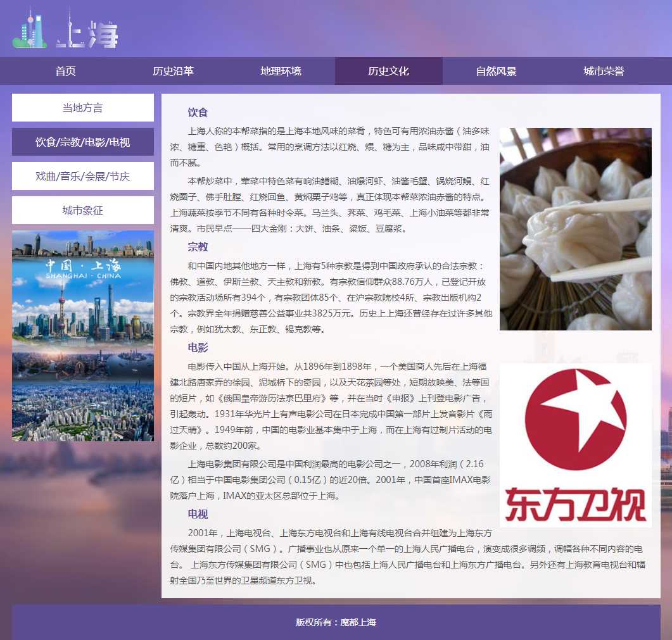Click the 当地方言 sidebar button

82,108
